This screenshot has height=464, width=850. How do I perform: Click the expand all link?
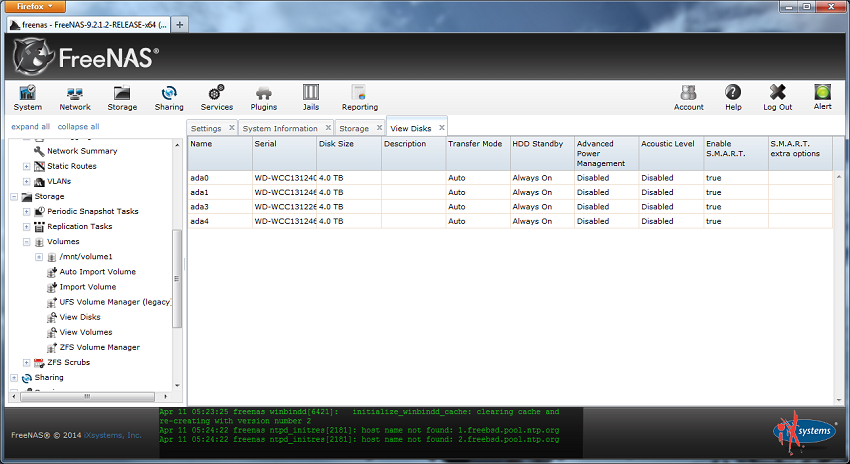click(30, 126)
